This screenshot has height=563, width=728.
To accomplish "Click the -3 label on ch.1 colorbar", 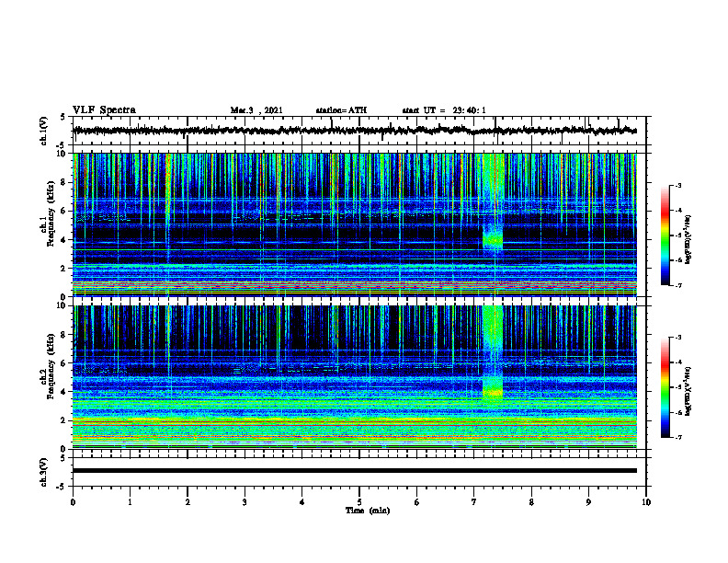I will 677,185.
